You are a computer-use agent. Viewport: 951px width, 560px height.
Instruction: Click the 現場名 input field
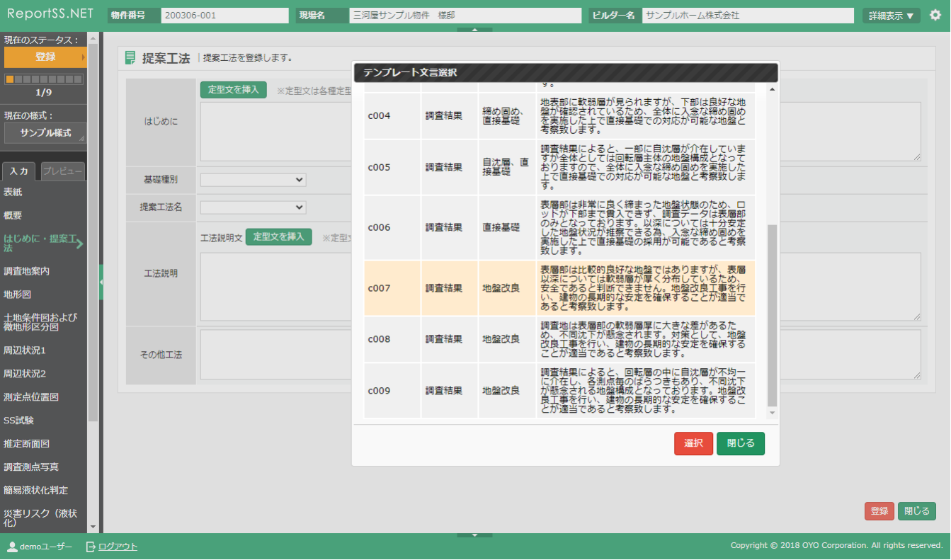coord(465,16)
